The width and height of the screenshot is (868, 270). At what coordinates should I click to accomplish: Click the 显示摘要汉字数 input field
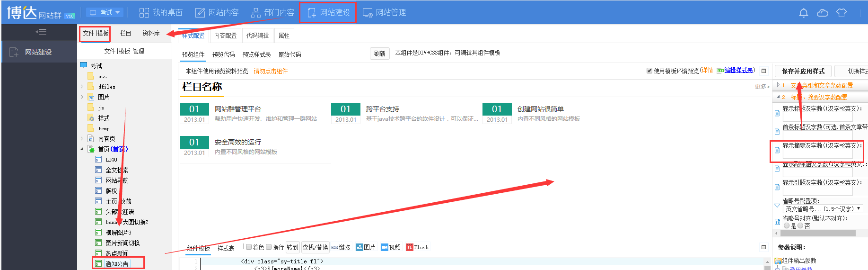click(817, 154)
